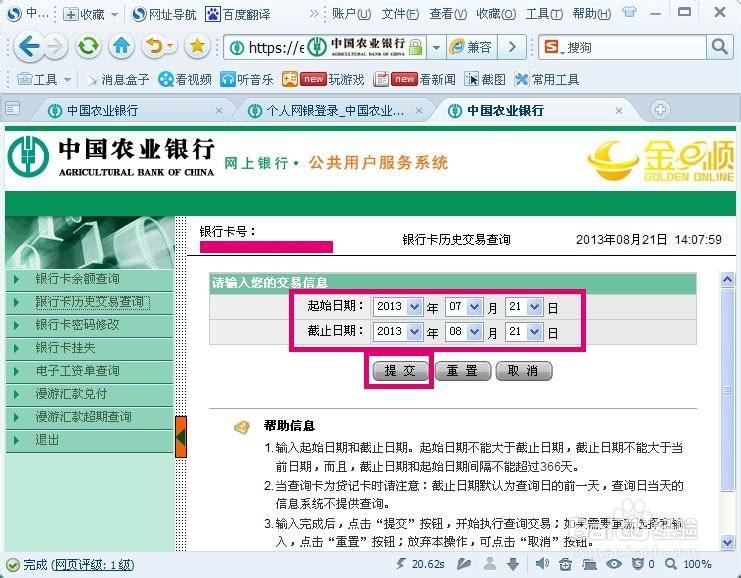Go back with the browser back arrow
The width and height of the screenshot is (741, 578).
click(28, 47)
